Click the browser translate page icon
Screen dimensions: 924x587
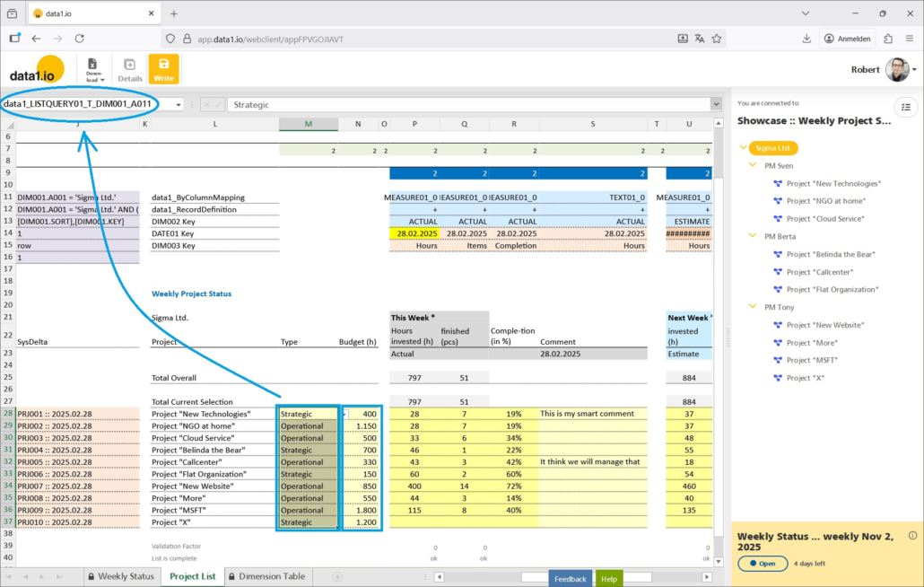(700, 39)
